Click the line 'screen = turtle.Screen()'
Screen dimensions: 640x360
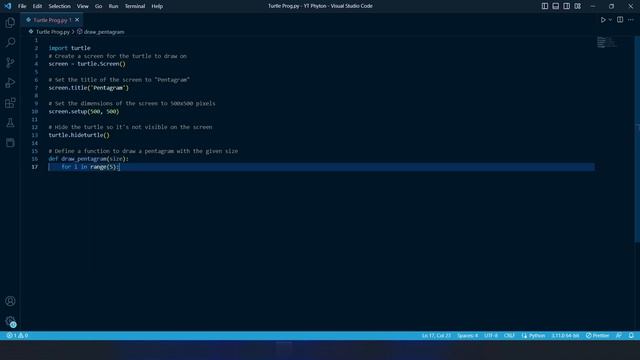(x=87, y=64)
